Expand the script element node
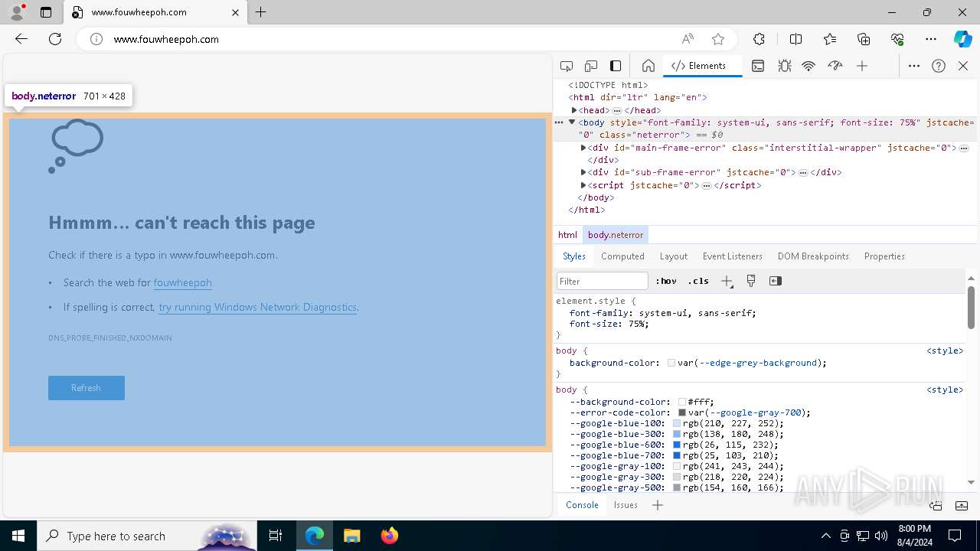The height and width of the screenshot is (551, 980). click(583, 185)
